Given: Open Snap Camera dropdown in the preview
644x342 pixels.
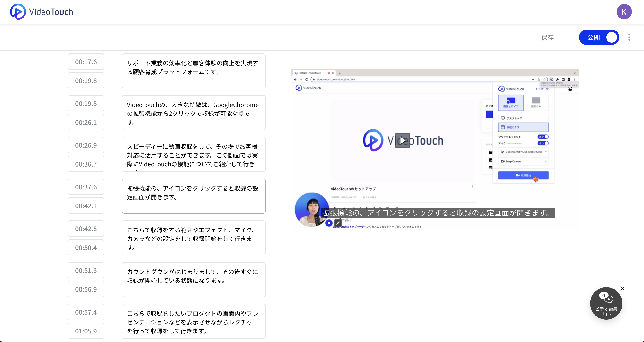Looking at the screenshot, I should (523, 161).
